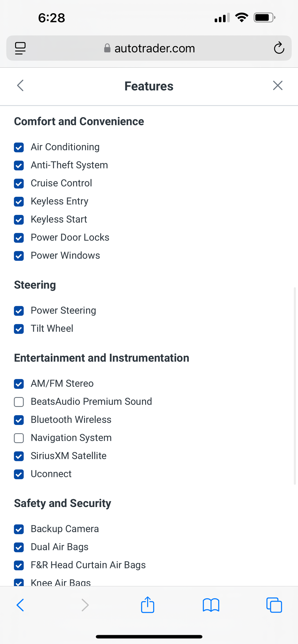Viewport: 298px width, 644px height.
Task: Tap Safari's forward navigation arrow
Action: coord(85,605)
